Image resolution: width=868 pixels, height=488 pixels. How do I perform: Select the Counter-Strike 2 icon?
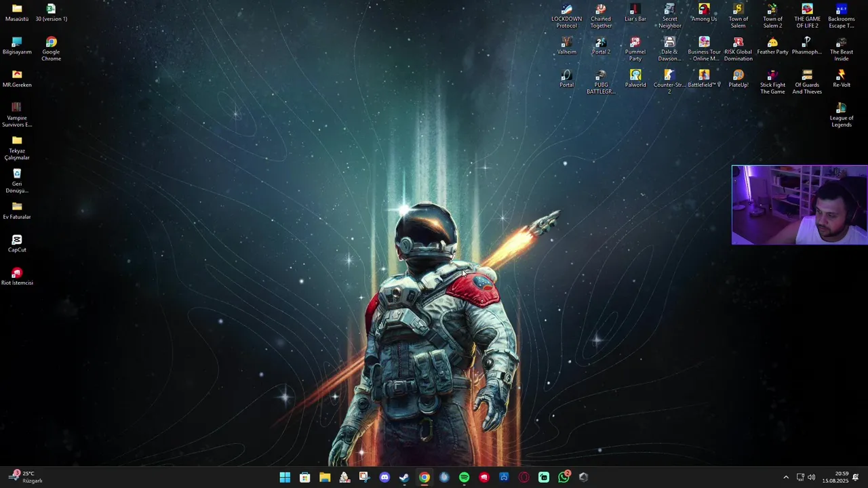[669, 82]
